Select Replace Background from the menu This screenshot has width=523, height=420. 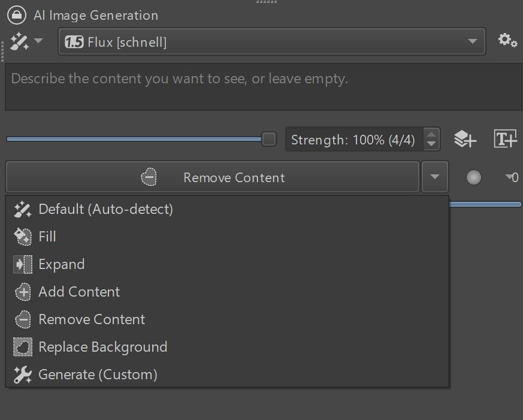pos(102,346)
